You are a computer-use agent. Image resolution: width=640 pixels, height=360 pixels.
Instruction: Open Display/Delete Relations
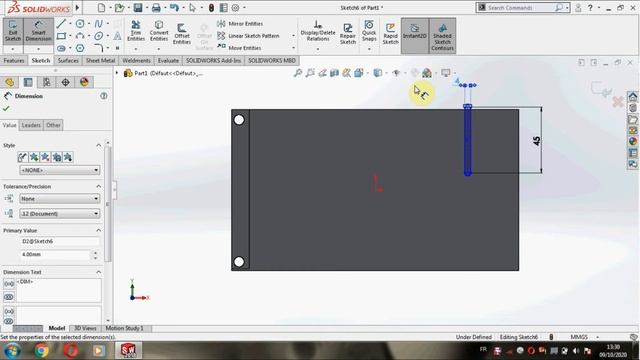(318, 31)
